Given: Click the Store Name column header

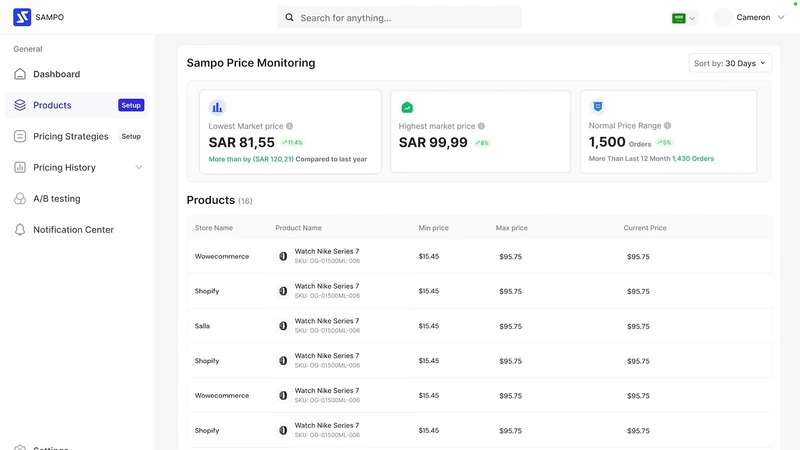Looking at the screenshot, I should (x=214, y=228).
